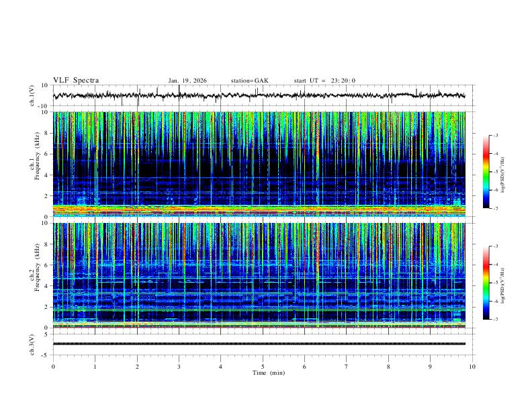
Task: Click the ch.2 PSD color scale bar
Action: (486, 283)
